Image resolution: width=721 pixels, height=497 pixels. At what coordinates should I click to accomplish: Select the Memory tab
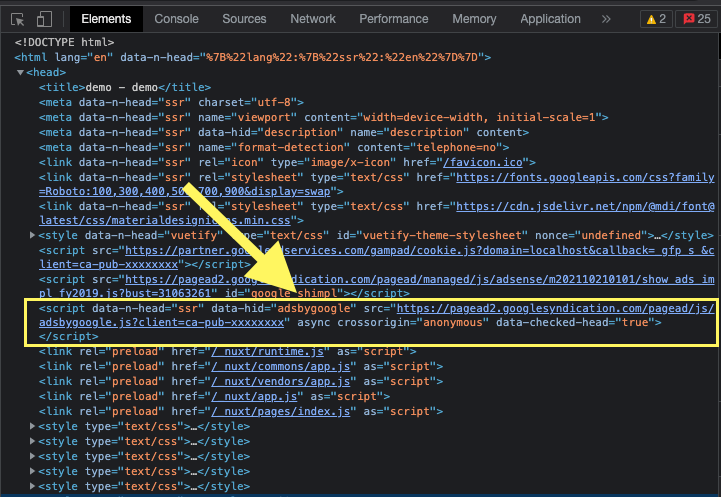pyautogui.click(x=474, y=19)
